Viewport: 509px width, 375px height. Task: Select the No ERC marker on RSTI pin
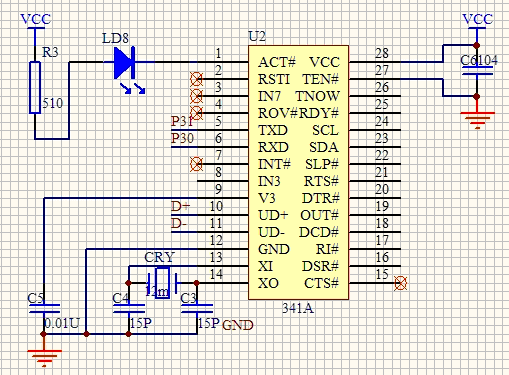(x=196, y=79)
